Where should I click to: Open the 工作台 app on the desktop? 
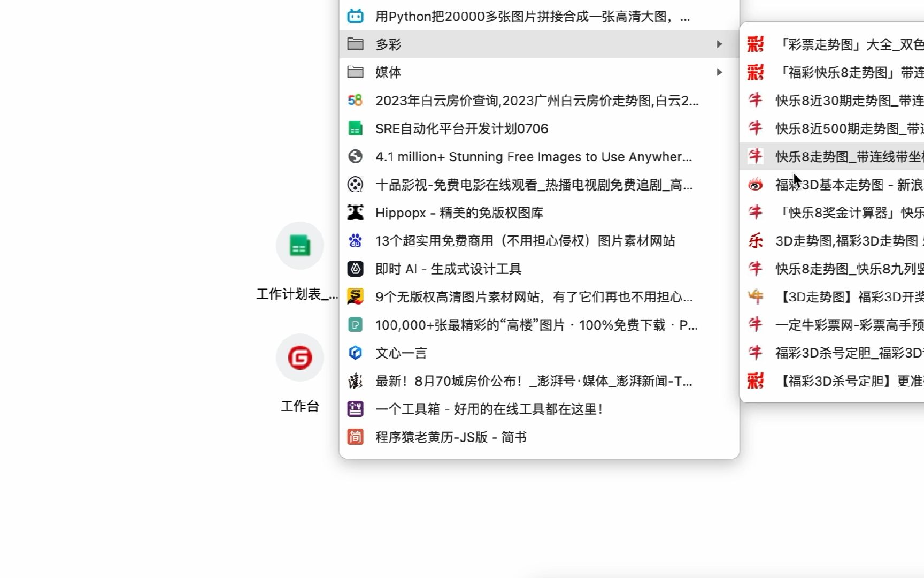(x=299, y=358)
